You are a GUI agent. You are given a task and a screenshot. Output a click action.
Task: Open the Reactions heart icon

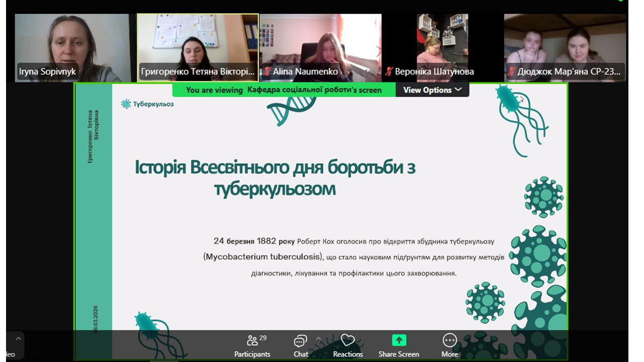(x=348, y=340)
